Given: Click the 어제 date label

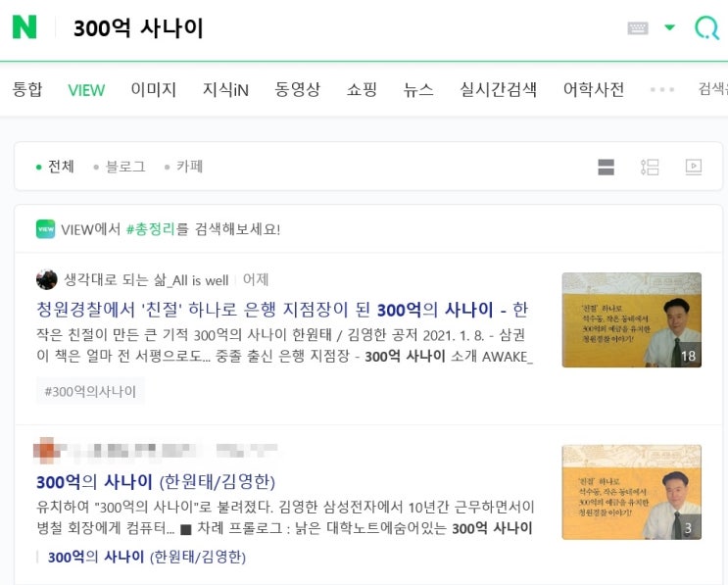Looking at the screenshot, I should coord(256,279).
